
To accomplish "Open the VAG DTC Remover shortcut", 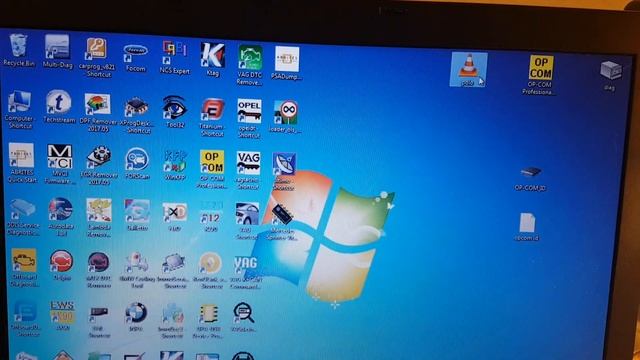I will tap(250, 58).
